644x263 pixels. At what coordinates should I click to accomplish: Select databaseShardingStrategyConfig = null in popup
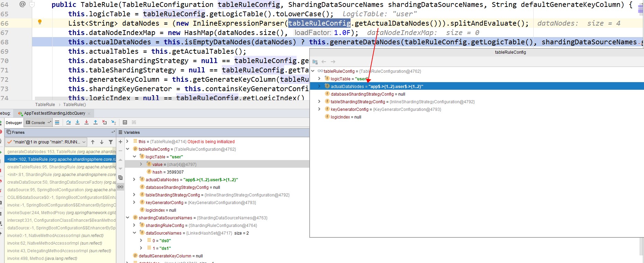(477, 94)
